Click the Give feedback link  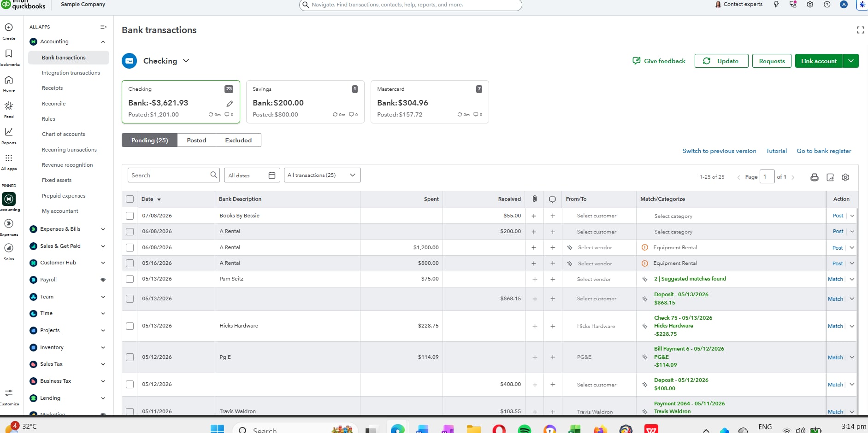point(659,61)
